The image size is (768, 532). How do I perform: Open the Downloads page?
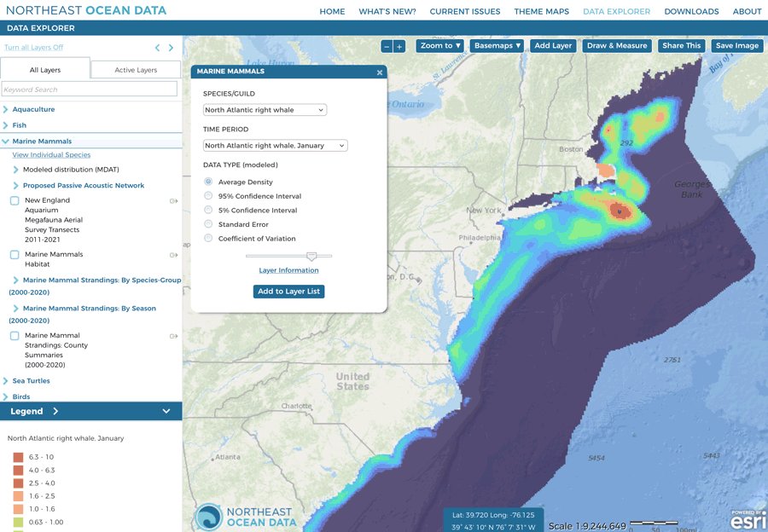[691, 11]
